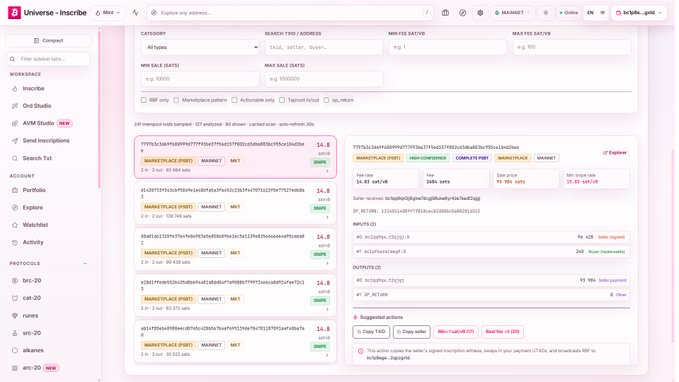Open Portfolio in the sidebar
Viewport: 679px width, 382px height.
[34, 190]
